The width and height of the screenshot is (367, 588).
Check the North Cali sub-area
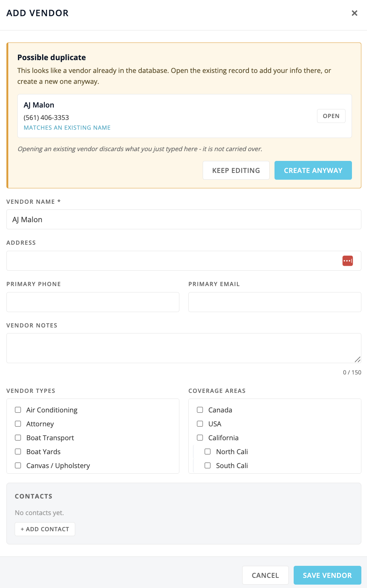pyautogui.click(x=208, y=452)
